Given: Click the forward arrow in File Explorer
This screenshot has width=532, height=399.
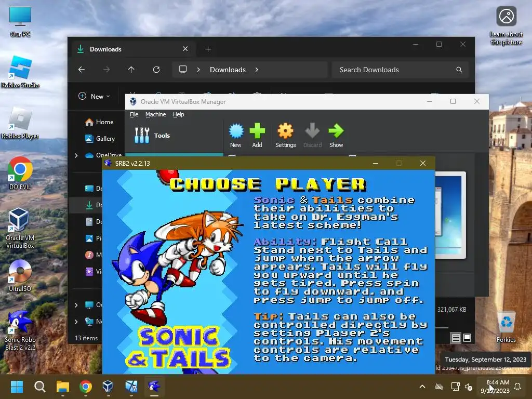Looking at the screenshot, I should point(107,70).
